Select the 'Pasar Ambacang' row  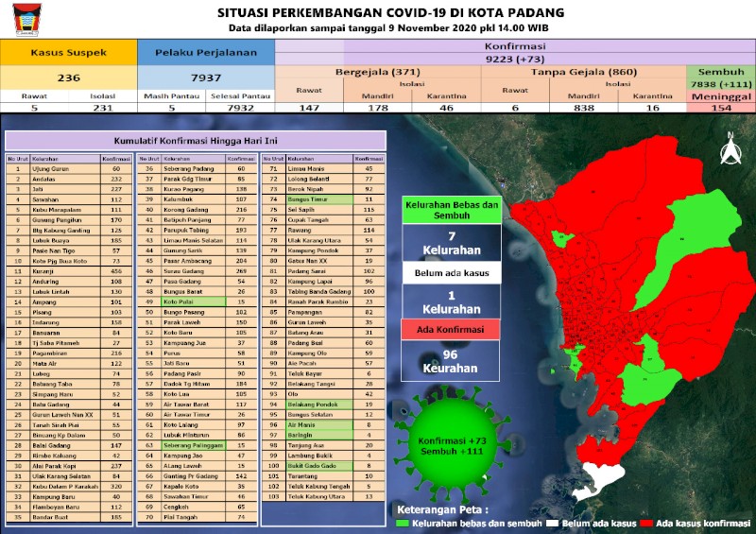[x=198, y=261]
